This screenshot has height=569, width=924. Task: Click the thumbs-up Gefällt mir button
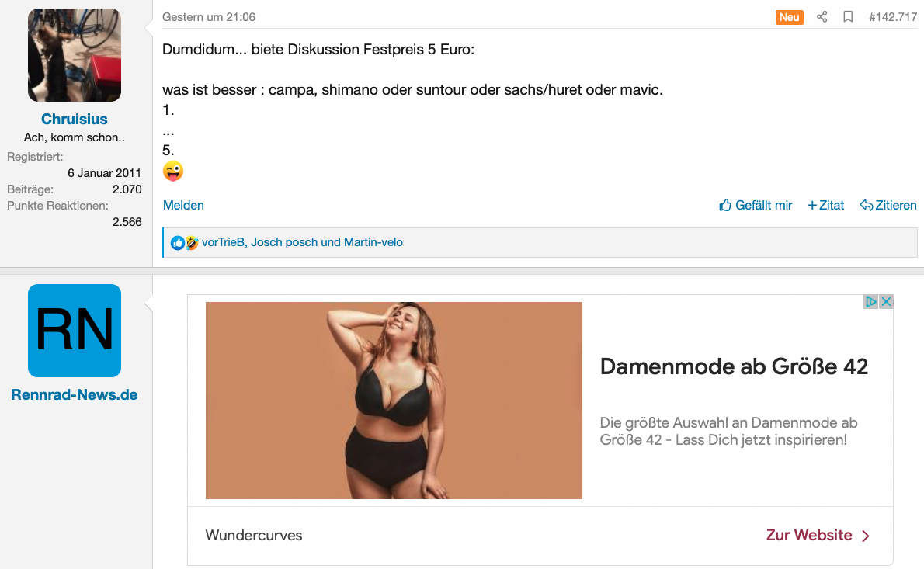756,205
